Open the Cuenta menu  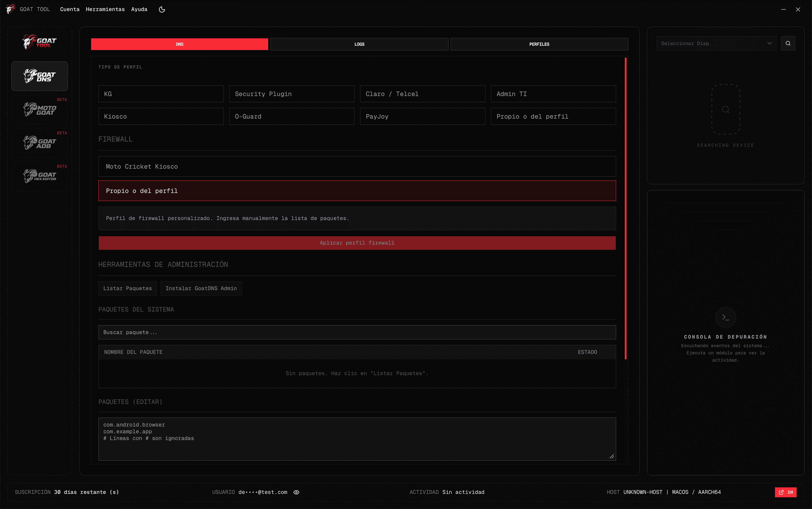pyautogui.click(x=70, y=9)
